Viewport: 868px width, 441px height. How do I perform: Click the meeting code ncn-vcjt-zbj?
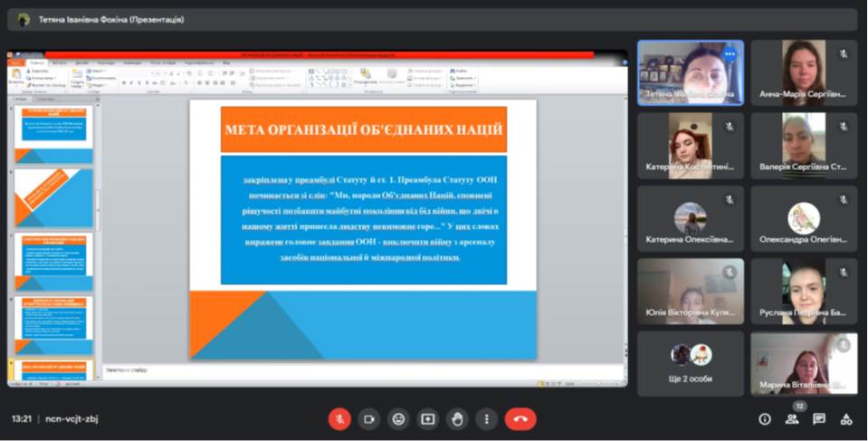click(x=75, y=419)
